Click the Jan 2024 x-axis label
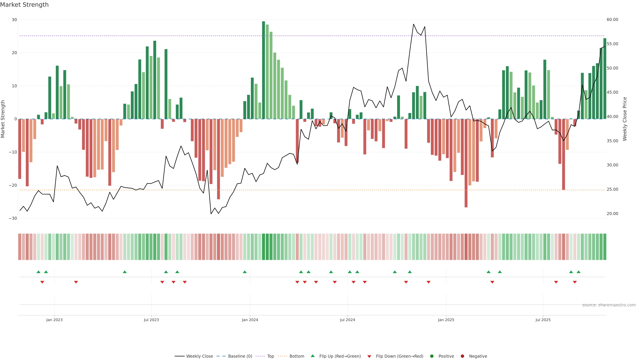 click(x=250, y=320)
